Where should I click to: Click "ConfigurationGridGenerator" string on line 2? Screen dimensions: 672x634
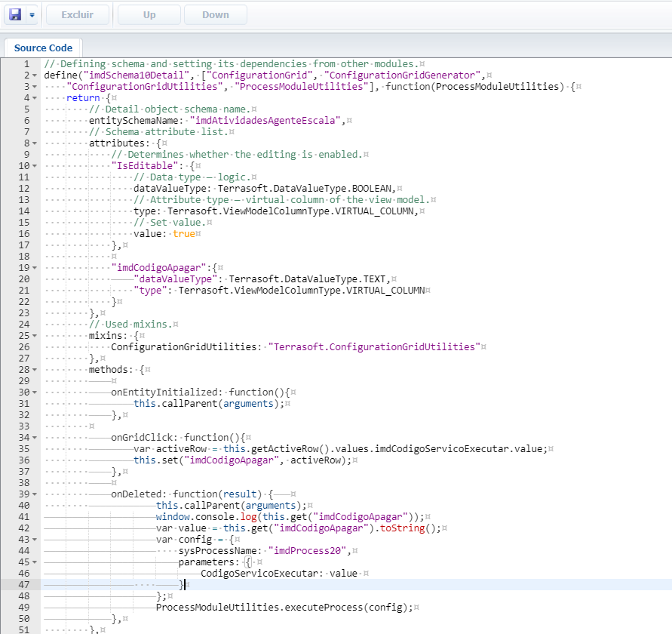pyautogui.click(x=403, y=75)
